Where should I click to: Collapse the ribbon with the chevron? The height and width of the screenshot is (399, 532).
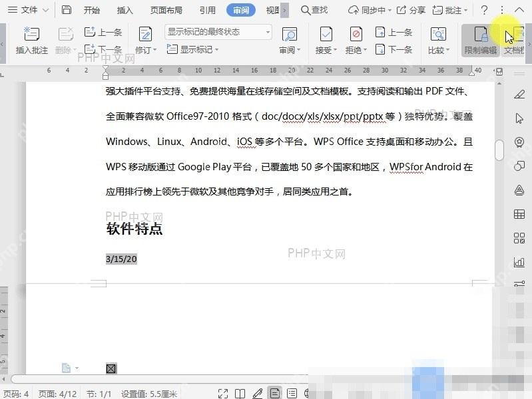519,10
